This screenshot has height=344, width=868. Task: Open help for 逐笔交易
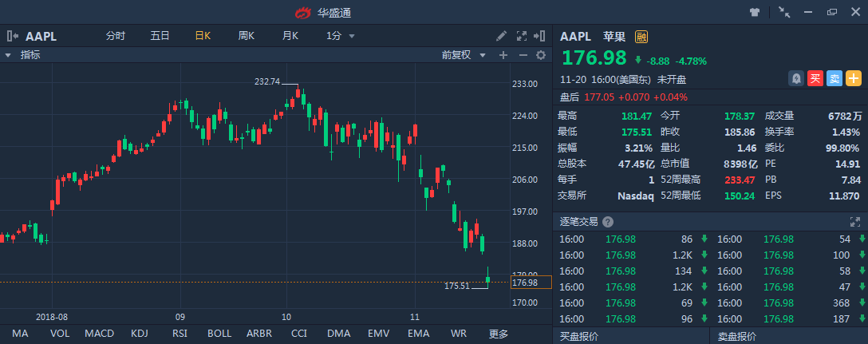coord(608,222)
